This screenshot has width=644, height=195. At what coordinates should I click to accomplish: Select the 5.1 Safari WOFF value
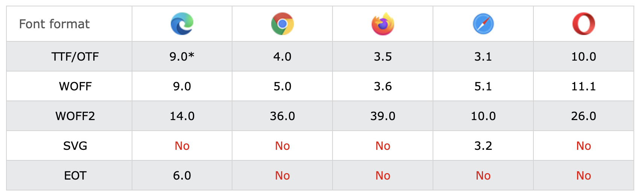tap(483, 86)
